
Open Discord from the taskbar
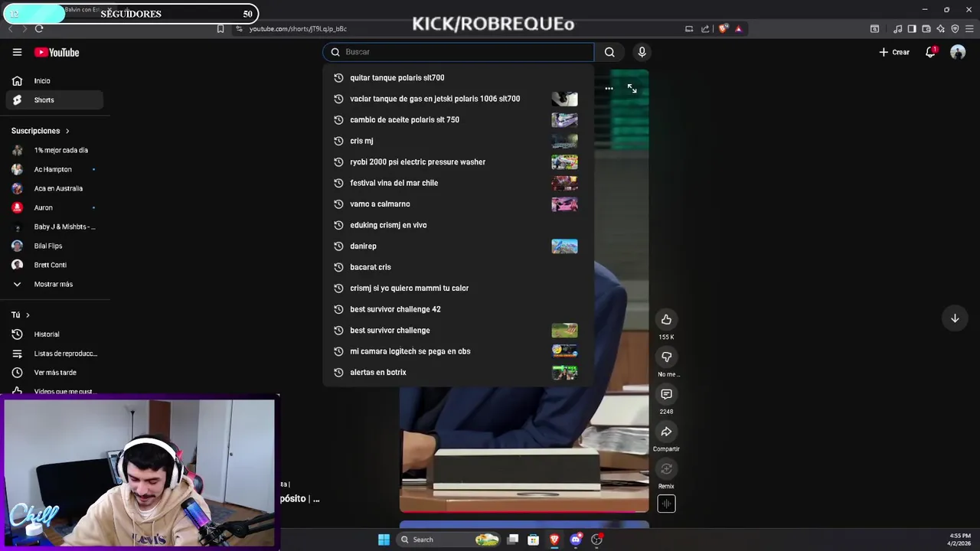576,540
